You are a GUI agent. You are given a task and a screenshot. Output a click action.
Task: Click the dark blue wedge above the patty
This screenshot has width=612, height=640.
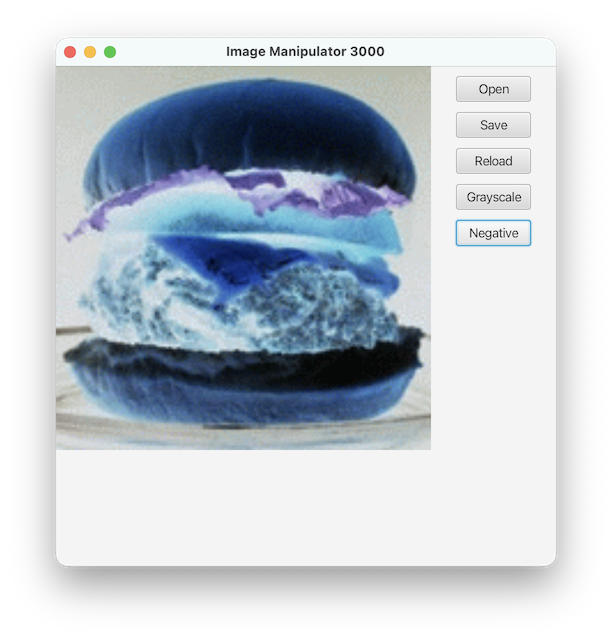[x=230, y=260]
